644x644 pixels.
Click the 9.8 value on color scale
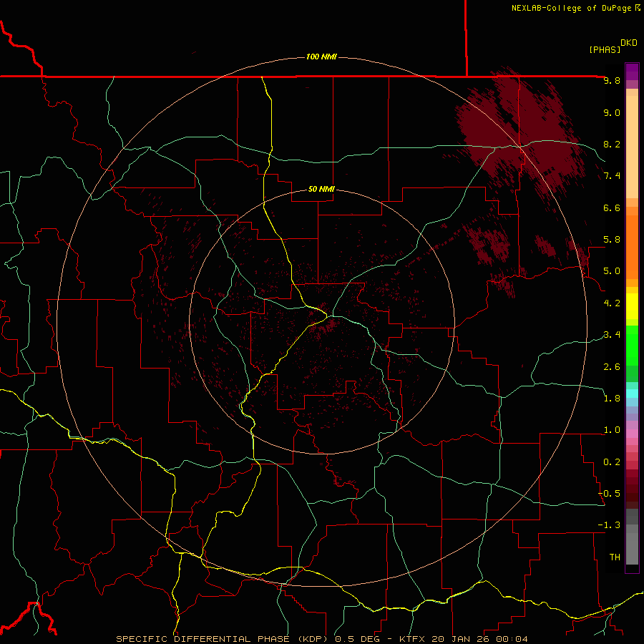tap(612, 80)
